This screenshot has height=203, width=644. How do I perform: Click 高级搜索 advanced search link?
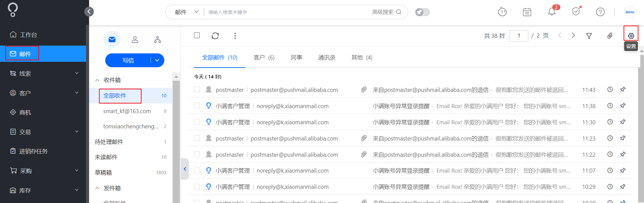(383, 12)
